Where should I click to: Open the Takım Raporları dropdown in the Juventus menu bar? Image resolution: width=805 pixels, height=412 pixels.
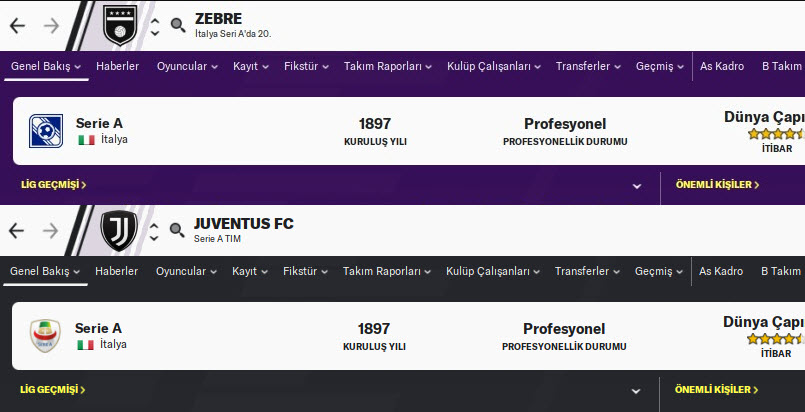[x=387, y=272]
